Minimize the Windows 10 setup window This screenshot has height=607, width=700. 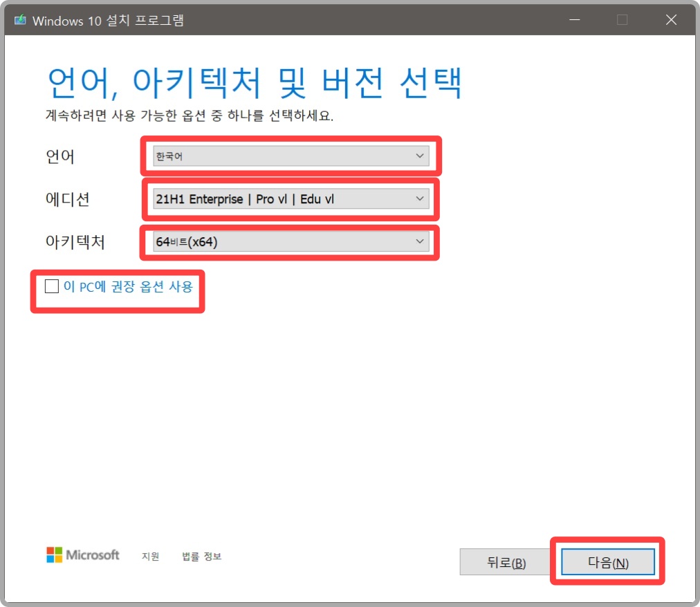(x=574, y=20)
